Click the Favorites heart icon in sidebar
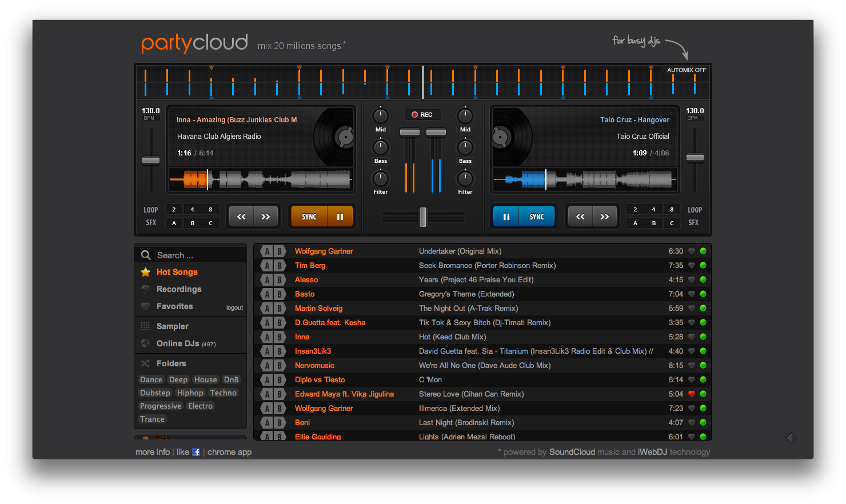846x504 pixels. pos(146,306)
